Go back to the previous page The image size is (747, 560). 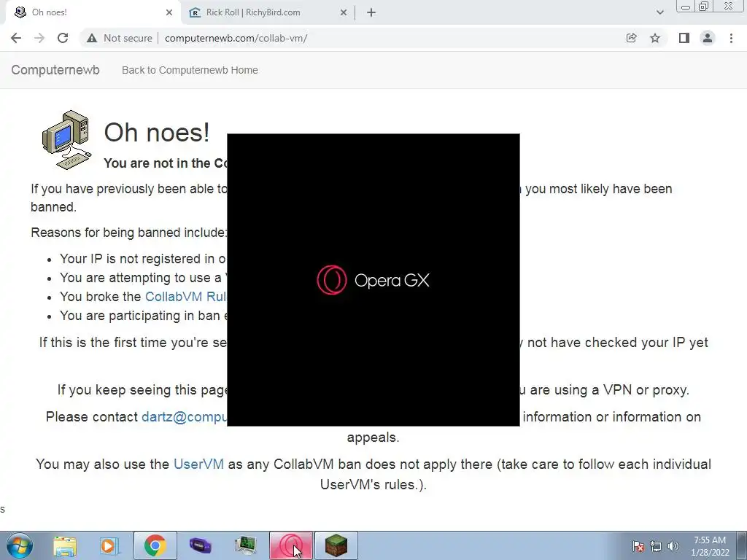coord(16,38)
